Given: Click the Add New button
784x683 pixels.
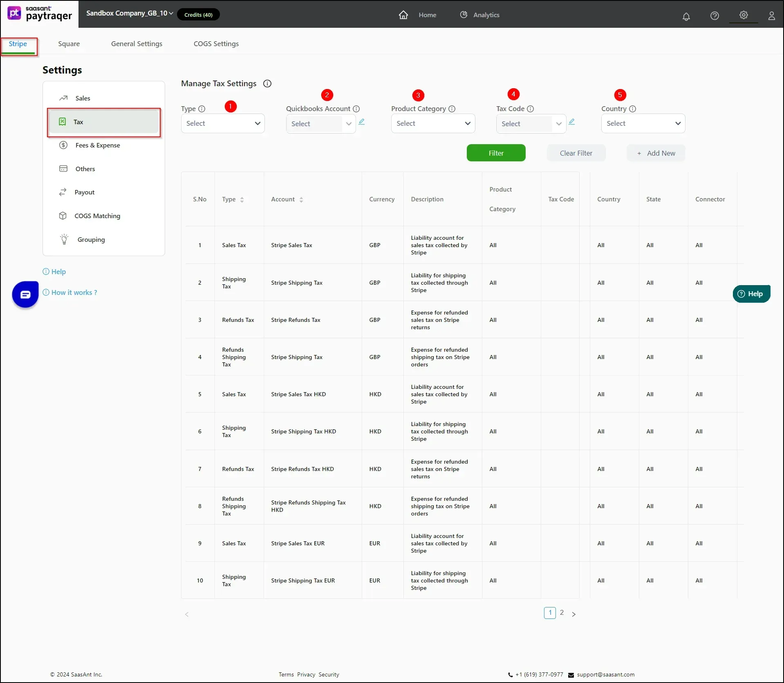Looking at the screenshot, I should tap(656, 153).
